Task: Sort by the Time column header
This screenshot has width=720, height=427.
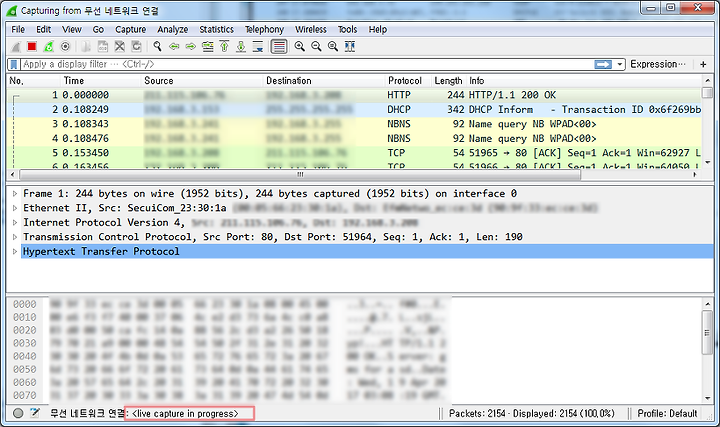Action: [x=101, y=81]
